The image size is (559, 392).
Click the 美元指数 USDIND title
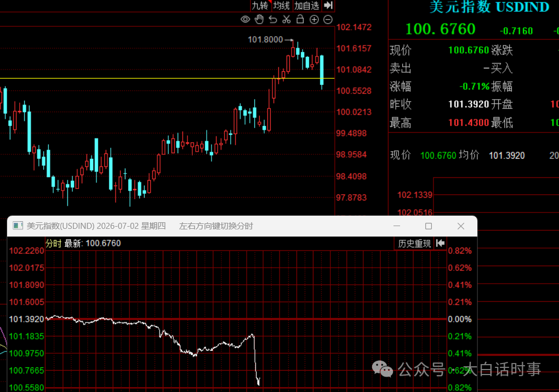point(489,7)
